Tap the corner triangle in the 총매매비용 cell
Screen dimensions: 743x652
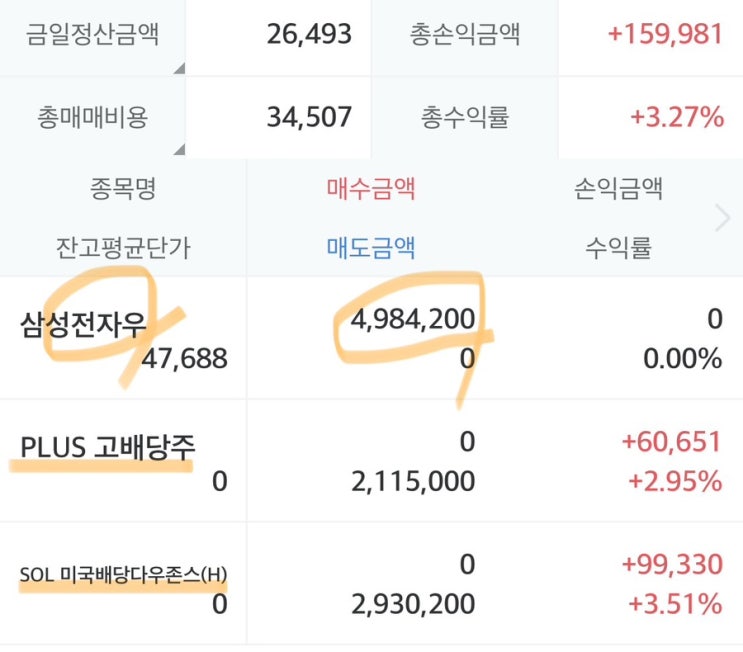click(179, 150)
